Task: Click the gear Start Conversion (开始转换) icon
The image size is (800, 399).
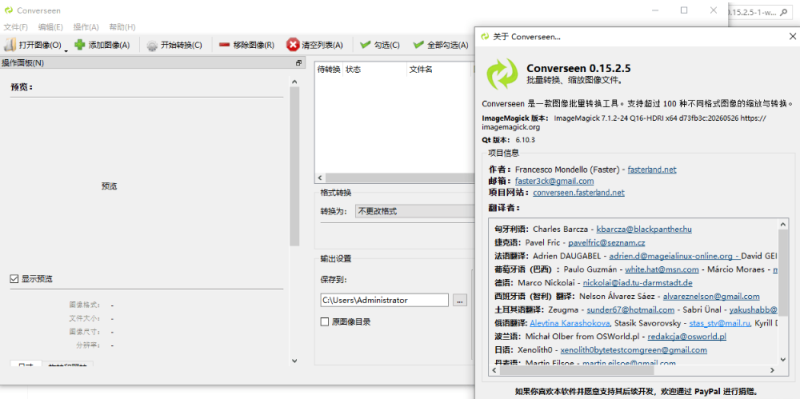Action: [x=152, y=45]
